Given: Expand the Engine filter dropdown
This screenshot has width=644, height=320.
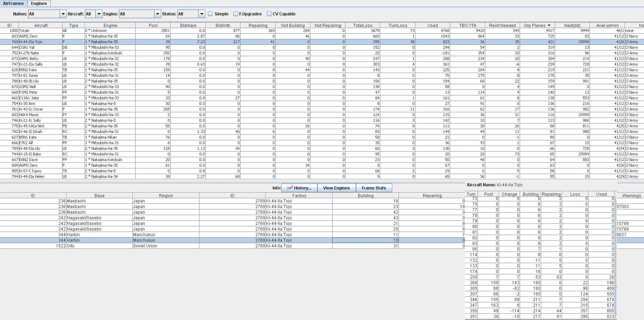Looking at the screenshot, I should (x=157, y=14).
